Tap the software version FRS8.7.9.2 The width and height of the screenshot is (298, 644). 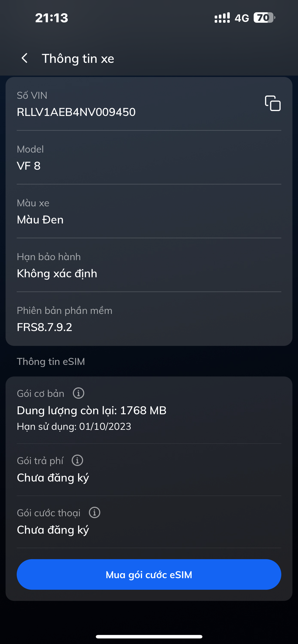(44, 327)
